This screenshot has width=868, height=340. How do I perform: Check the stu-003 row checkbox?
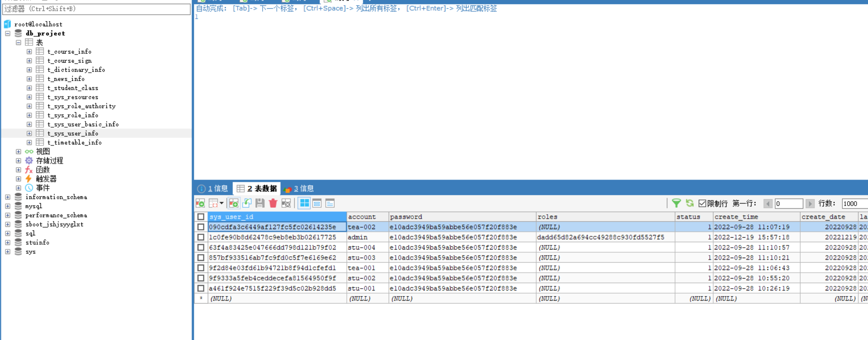(201, 258)
